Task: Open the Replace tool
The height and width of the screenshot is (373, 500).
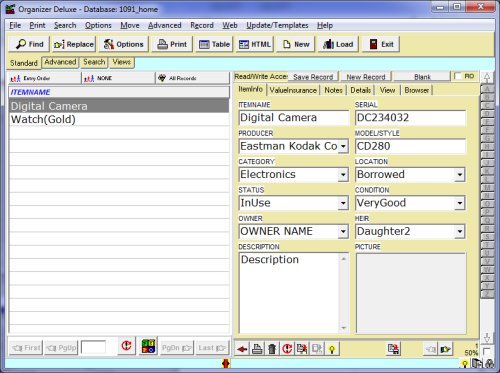Action: [x=73, y=44]
